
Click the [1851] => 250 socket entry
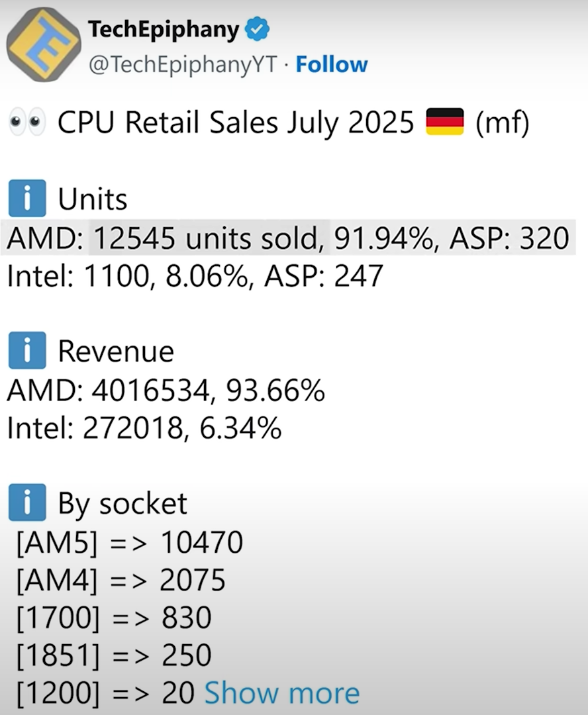tap(114, 655)
